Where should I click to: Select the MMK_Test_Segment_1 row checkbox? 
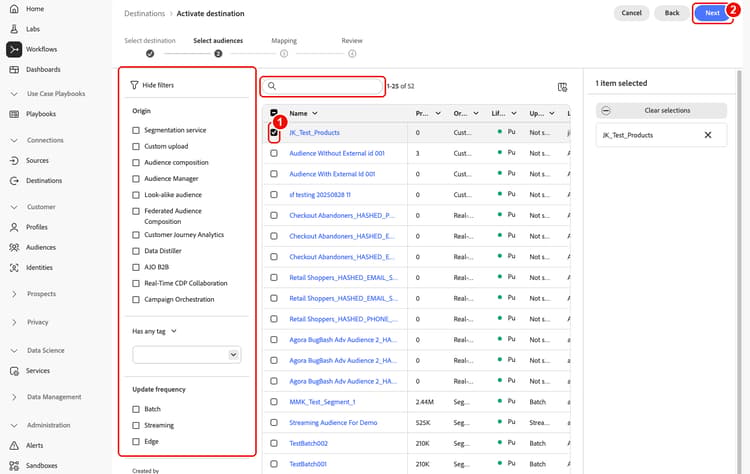click(x=274, y=402)
